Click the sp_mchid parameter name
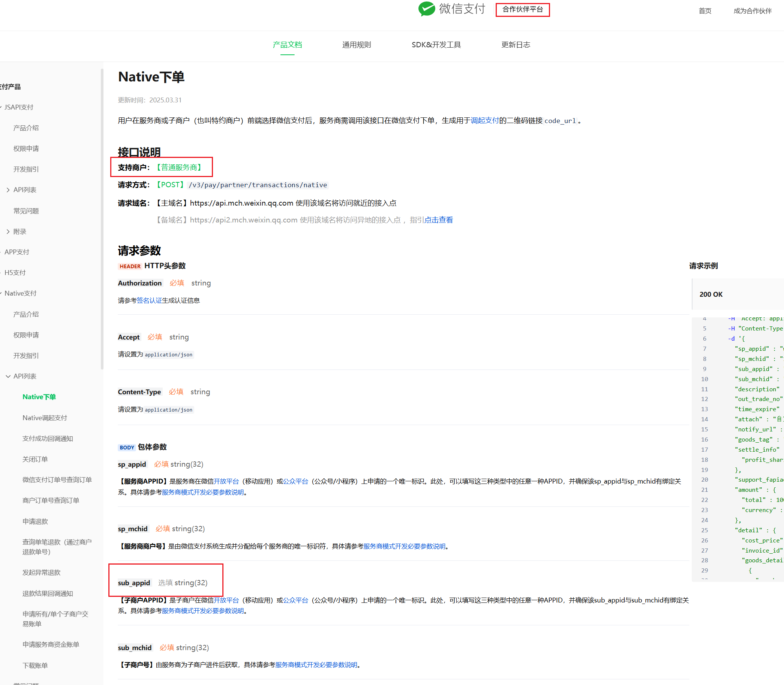This screenshot has width=784, height=685. [133, 529]
